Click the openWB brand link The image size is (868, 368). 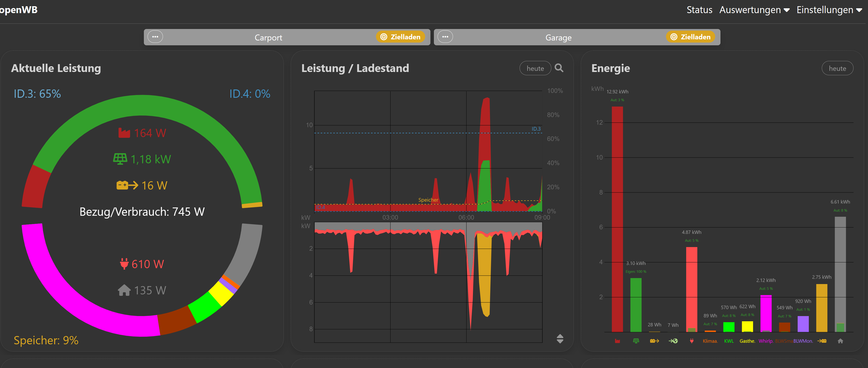(x=19, y=10)
